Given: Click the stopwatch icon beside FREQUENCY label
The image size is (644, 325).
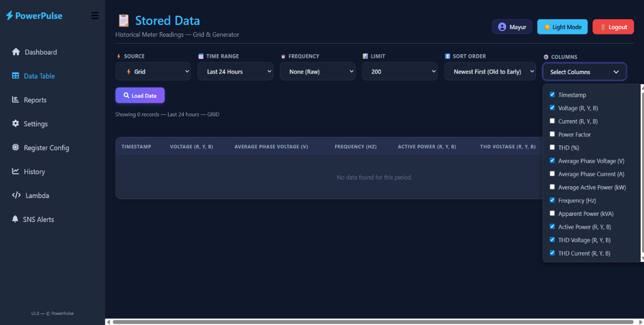Looking at the screenshot, I should (x=283, y=56).
